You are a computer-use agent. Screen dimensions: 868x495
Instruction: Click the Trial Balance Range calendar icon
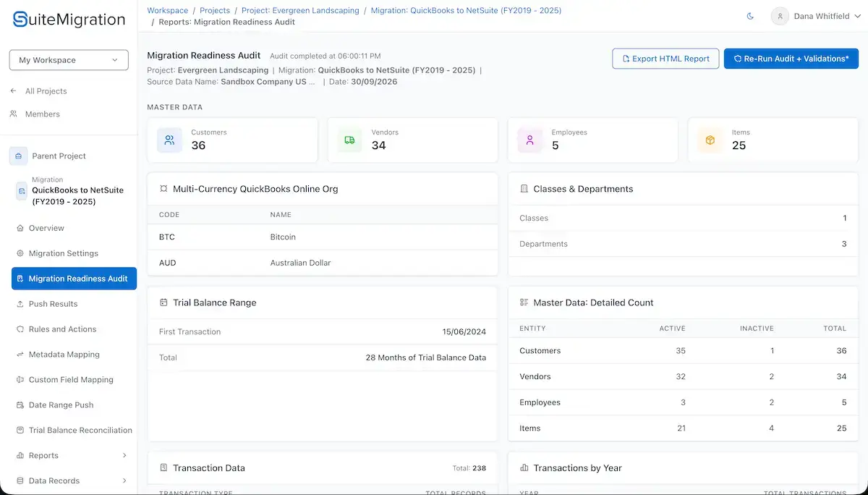(163, 302)
